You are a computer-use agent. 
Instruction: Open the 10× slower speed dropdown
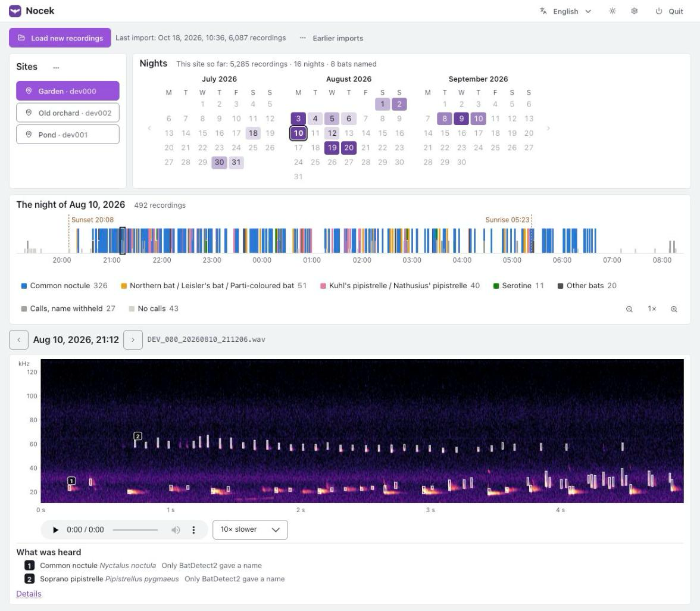tap(250, 529)
